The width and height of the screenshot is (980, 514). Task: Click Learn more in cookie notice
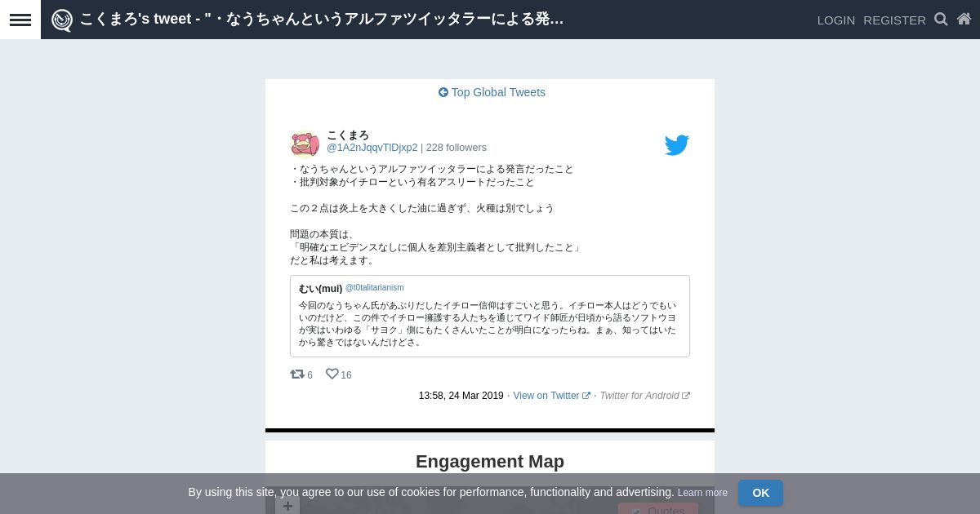pyautogui.click(x=702, y=493)
